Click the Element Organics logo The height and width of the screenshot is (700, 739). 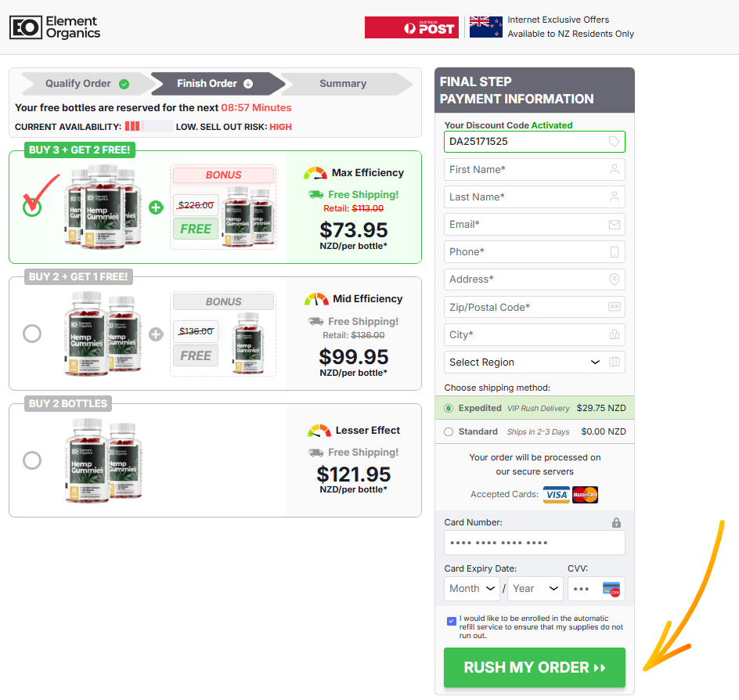point(55,27)
